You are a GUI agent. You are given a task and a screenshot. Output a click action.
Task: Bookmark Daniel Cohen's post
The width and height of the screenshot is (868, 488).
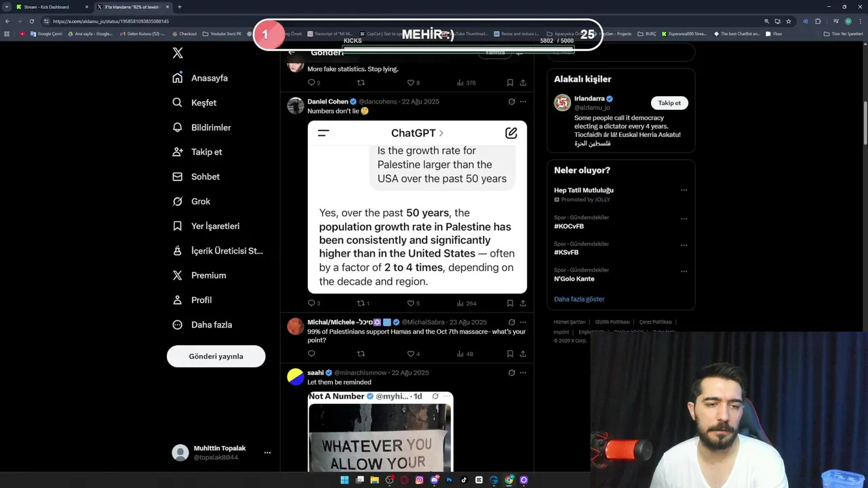(510, 303)
